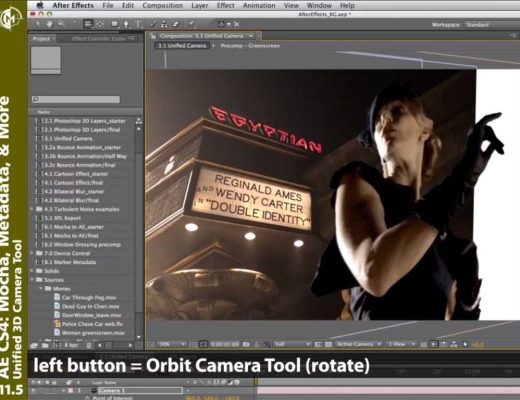Open the Active Camera view dropdown
Screen dimensions: 520x400
point(358,344)
